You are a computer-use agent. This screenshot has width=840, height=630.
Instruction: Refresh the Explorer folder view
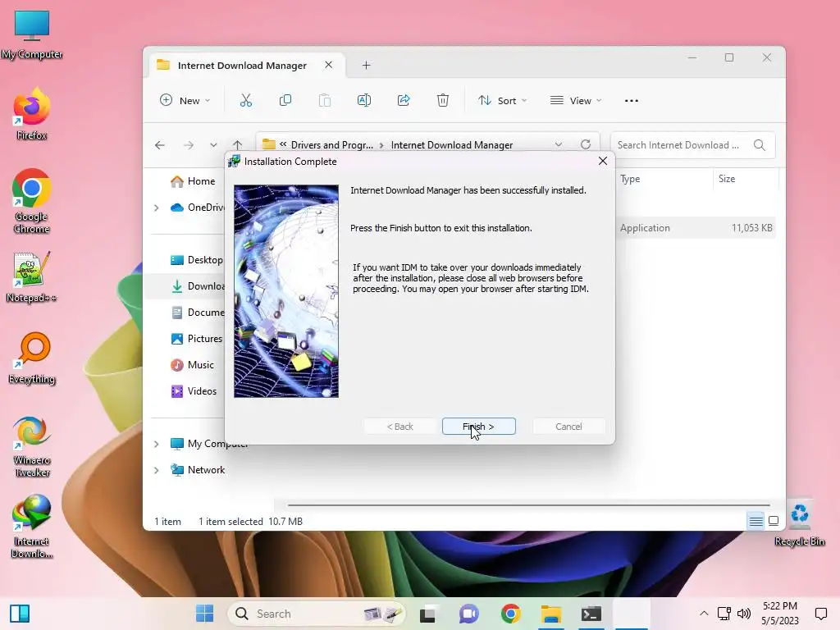coord(586,144)
